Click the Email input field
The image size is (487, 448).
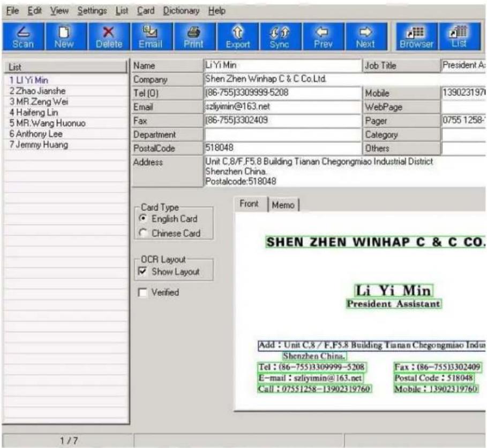[282, 107]
